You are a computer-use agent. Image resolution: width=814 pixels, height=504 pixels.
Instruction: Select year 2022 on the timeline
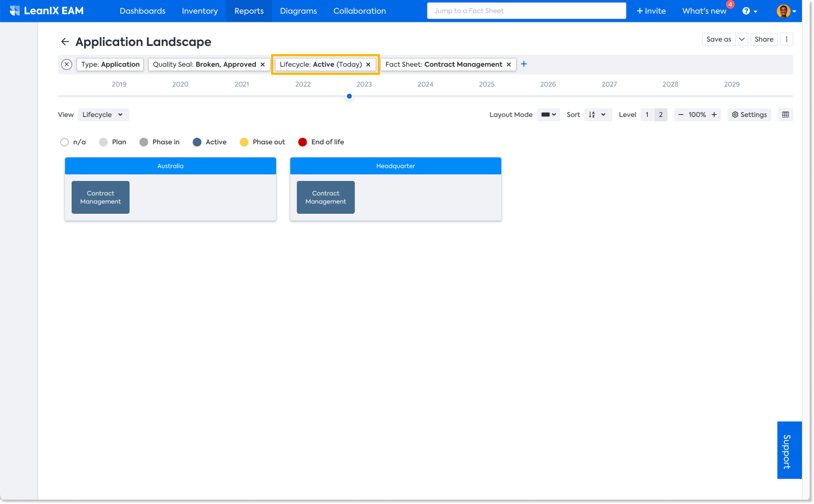[x=303, y=84]
